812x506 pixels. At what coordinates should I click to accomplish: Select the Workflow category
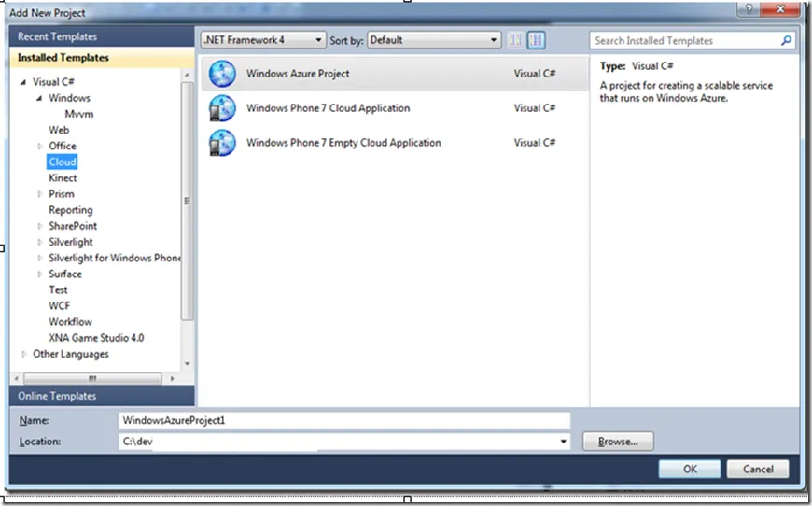(70, 322)
